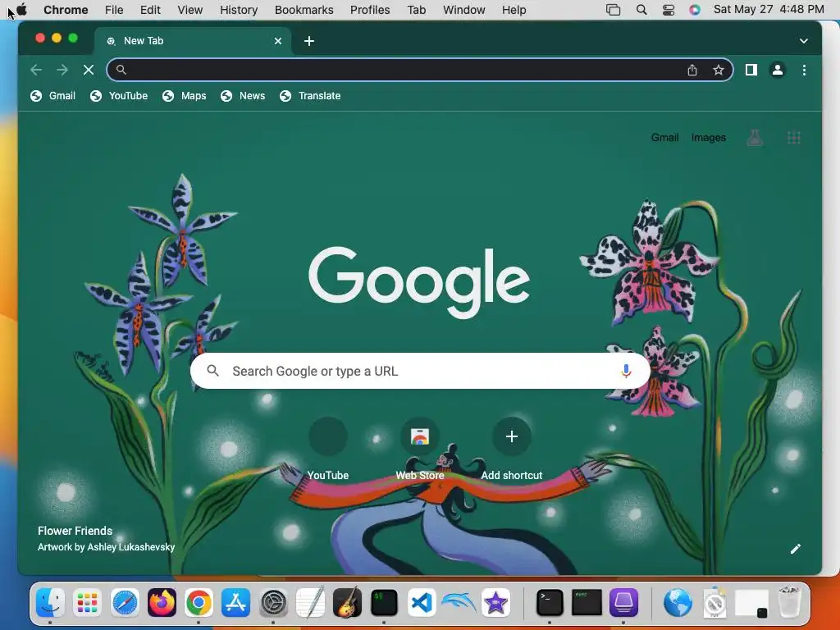Open the History menu
The image size is (840, 630).
[x=239, y=10]
